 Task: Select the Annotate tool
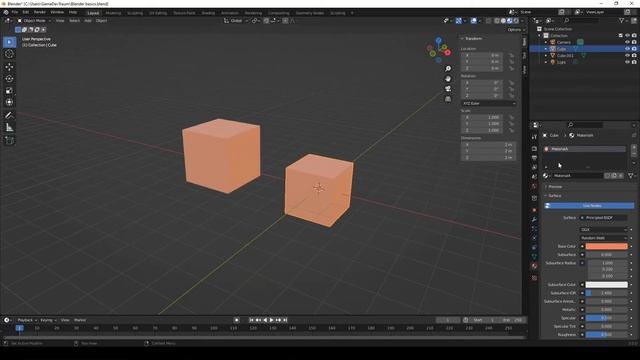(9, 116)
